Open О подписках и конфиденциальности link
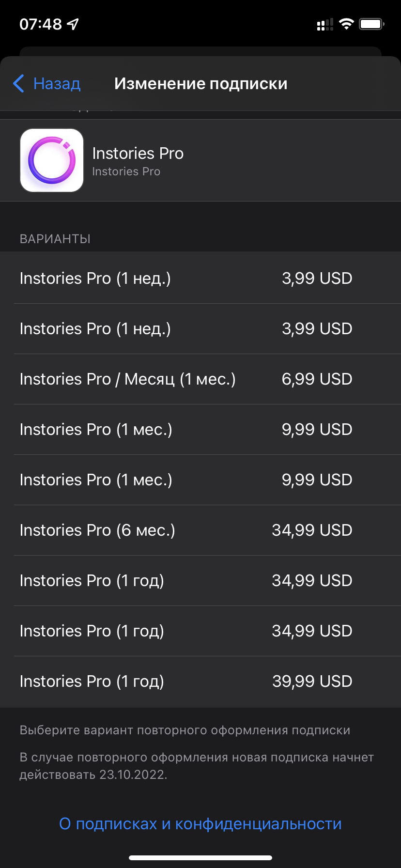The width and height of the screenshot is (401, 868). 200,823
